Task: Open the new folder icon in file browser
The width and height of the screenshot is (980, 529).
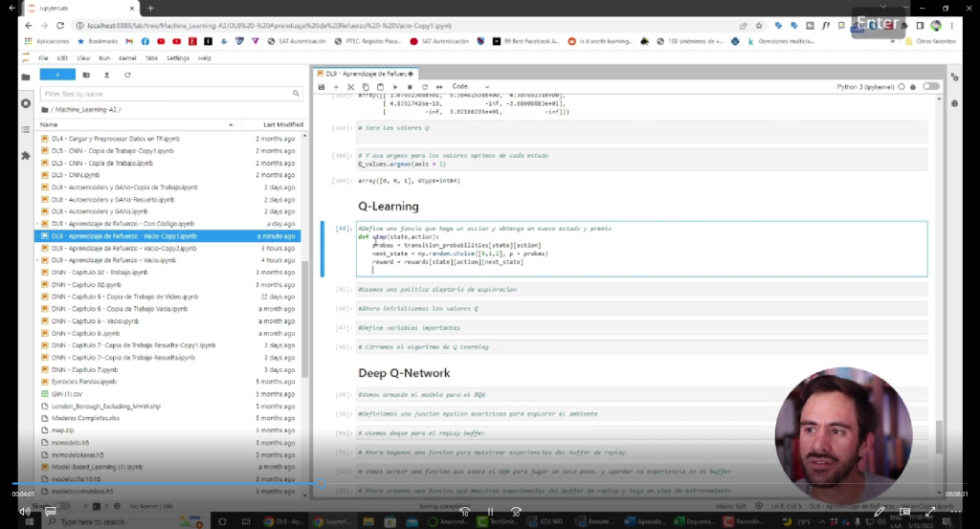Action: [x=86, y=75]
